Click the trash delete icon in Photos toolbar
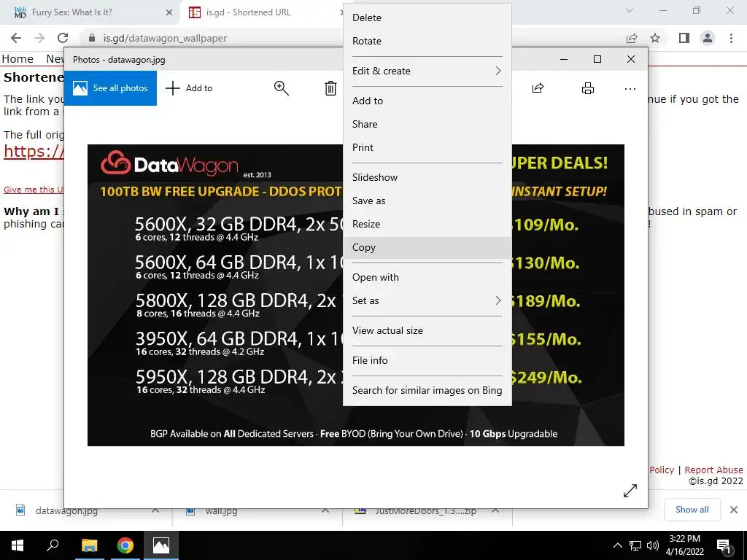The height and width of the screenshot is (560, 747). pyautogui.click(x=330, y=88)
